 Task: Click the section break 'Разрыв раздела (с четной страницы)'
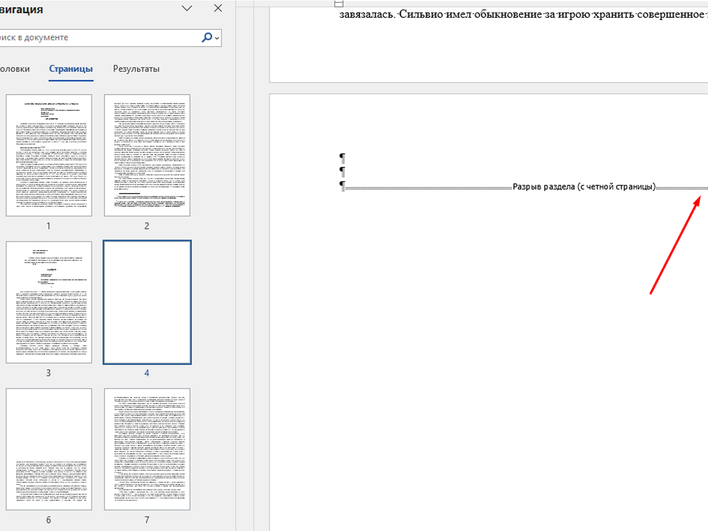click(584, 186)
